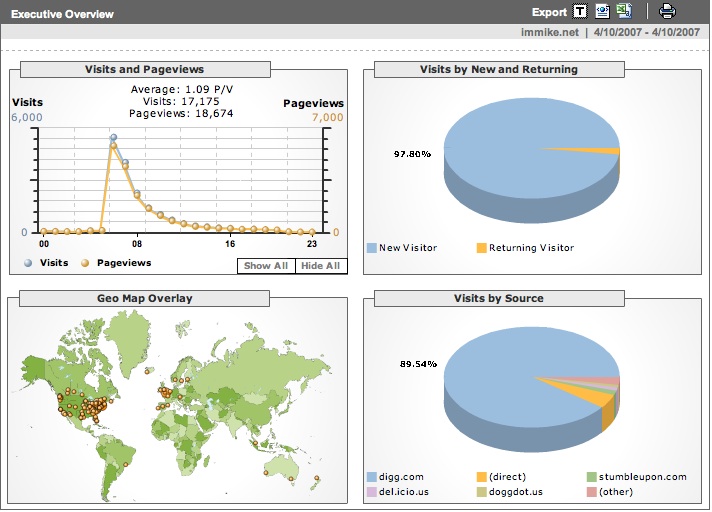712x512 pixels.
Task: Click Show All button in Visits chart
Action: (266, 266)
